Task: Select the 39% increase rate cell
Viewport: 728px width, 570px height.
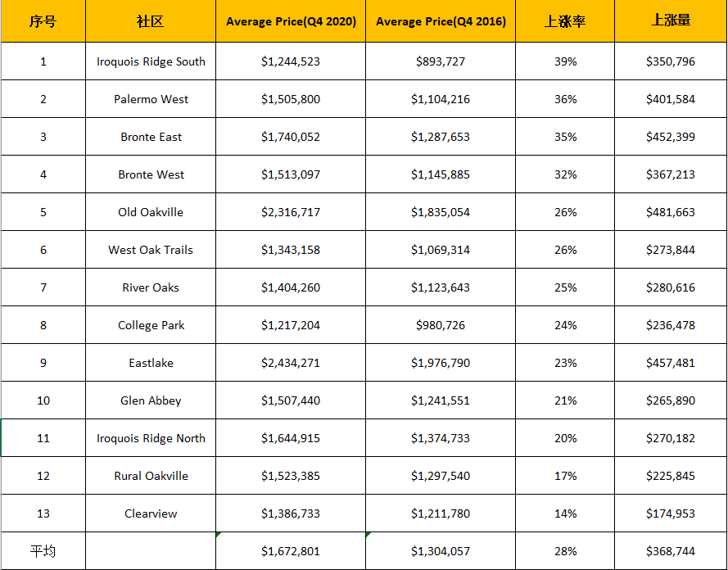Action: coord(565,61)
